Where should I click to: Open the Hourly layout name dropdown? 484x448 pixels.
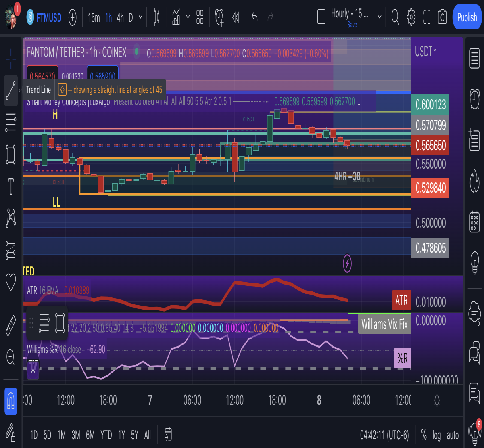(379, 17)
